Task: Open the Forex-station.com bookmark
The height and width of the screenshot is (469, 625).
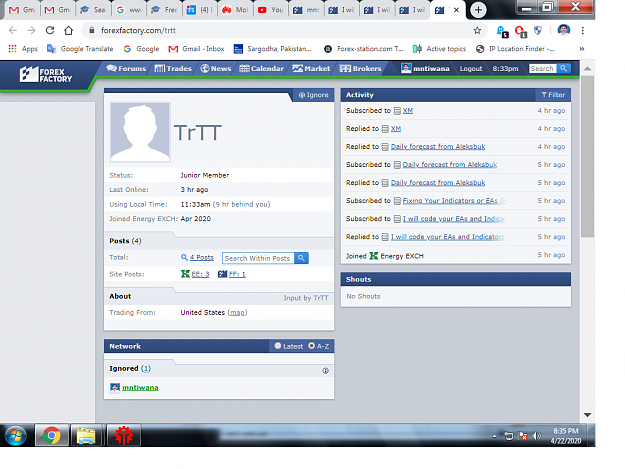Action: [x=364, y=49]
